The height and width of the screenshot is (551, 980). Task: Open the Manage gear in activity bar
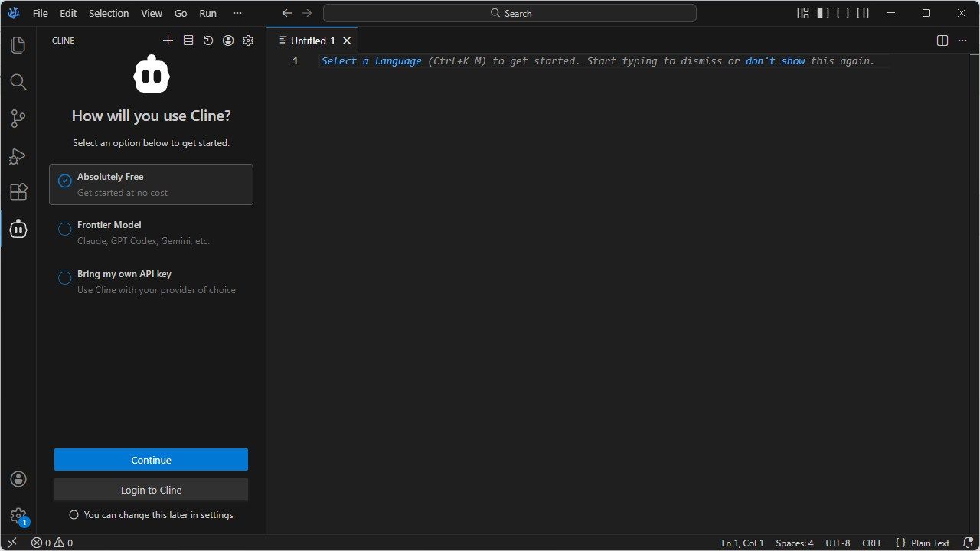tap(18, 516)
